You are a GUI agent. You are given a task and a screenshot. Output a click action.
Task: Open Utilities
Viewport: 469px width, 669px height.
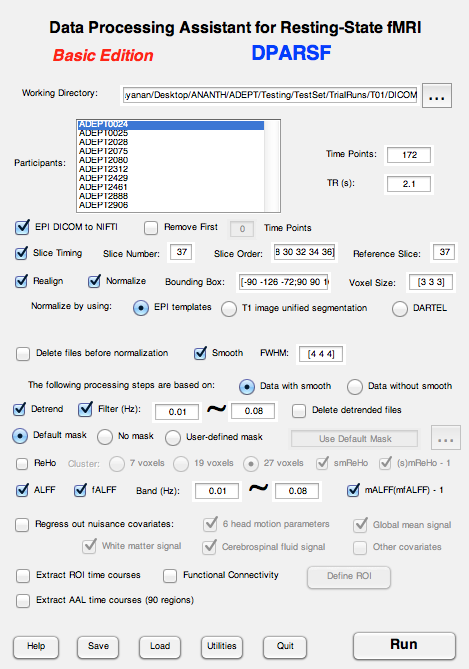tap(222, 647)
